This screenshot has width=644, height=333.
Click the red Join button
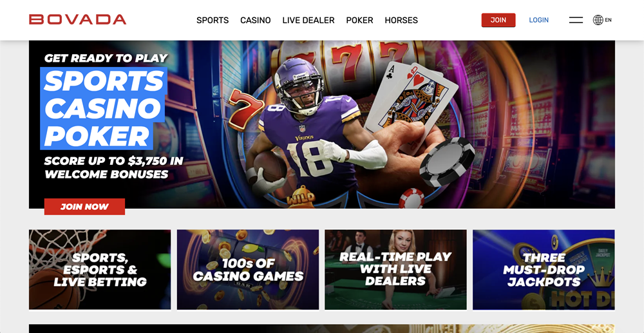pyautogui.click(x=498, y=20)
